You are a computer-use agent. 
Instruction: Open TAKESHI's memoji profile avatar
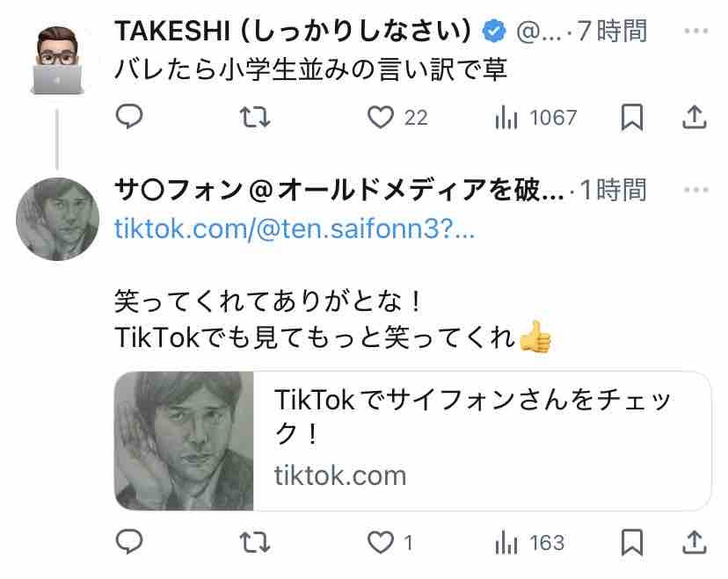click(57, 57)
